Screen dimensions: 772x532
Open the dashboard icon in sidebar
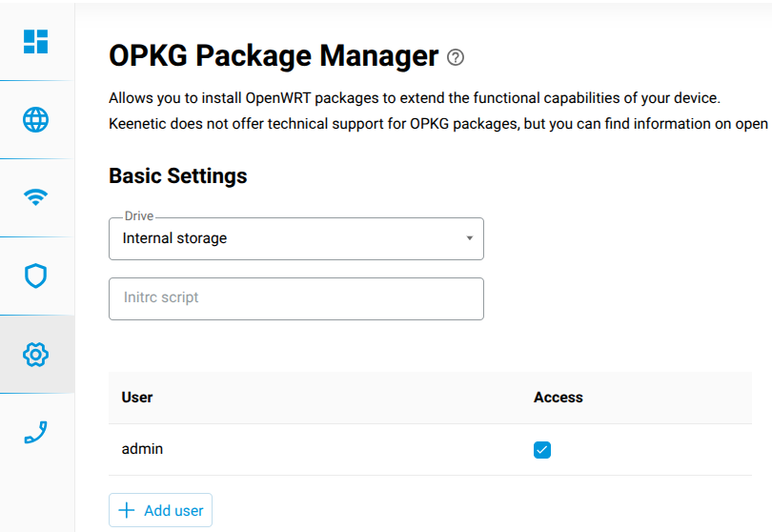pos(36,41)
